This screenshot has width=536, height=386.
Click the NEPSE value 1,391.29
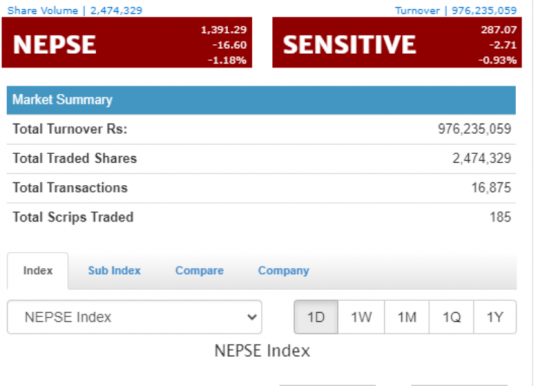[x=224, y=30]
